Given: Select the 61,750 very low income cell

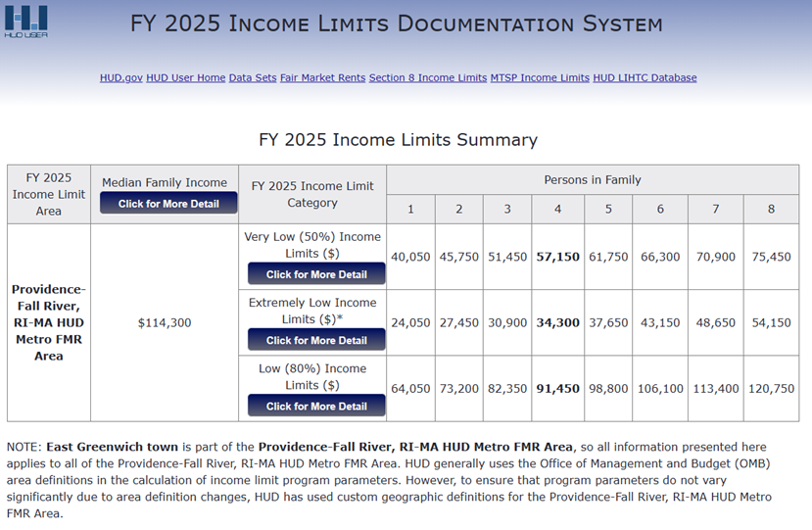Looking at the screenshot, I should coord(608,257).
